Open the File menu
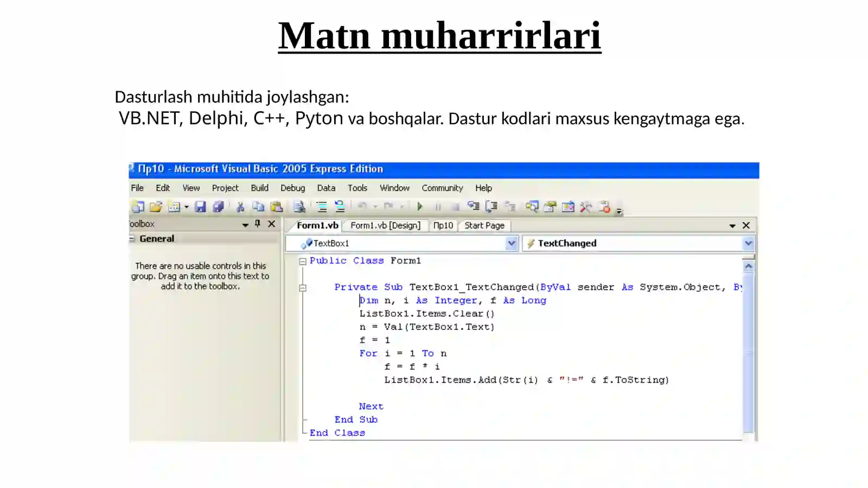This screenshot has width=868, height=488. pyautogui.click(x=137, y=188)
